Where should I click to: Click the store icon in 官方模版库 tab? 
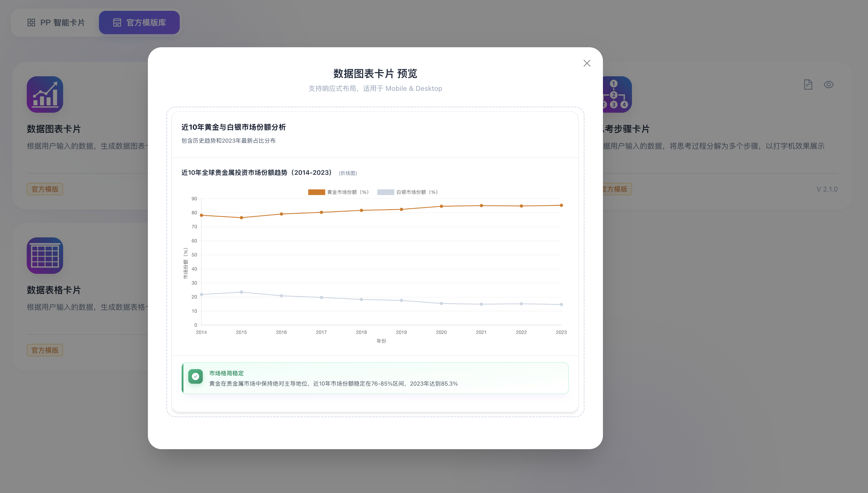point(117,23)
